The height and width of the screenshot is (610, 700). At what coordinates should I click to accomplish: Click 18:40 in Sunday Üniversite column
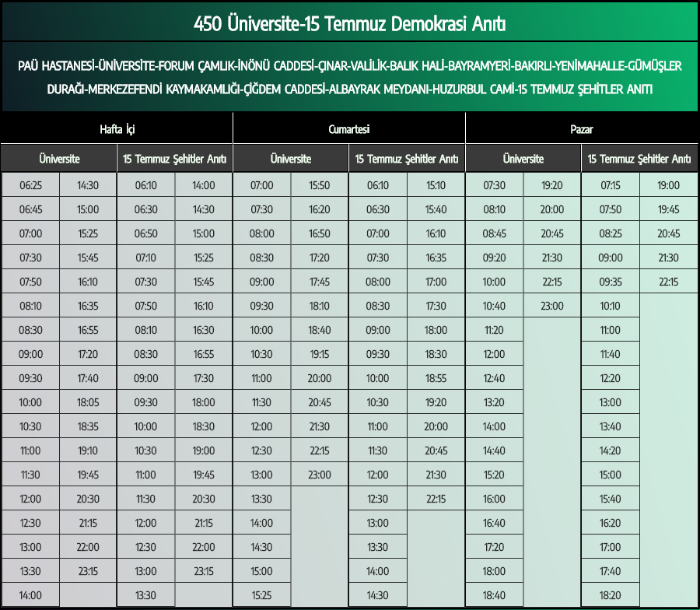[x=494, y=595]
